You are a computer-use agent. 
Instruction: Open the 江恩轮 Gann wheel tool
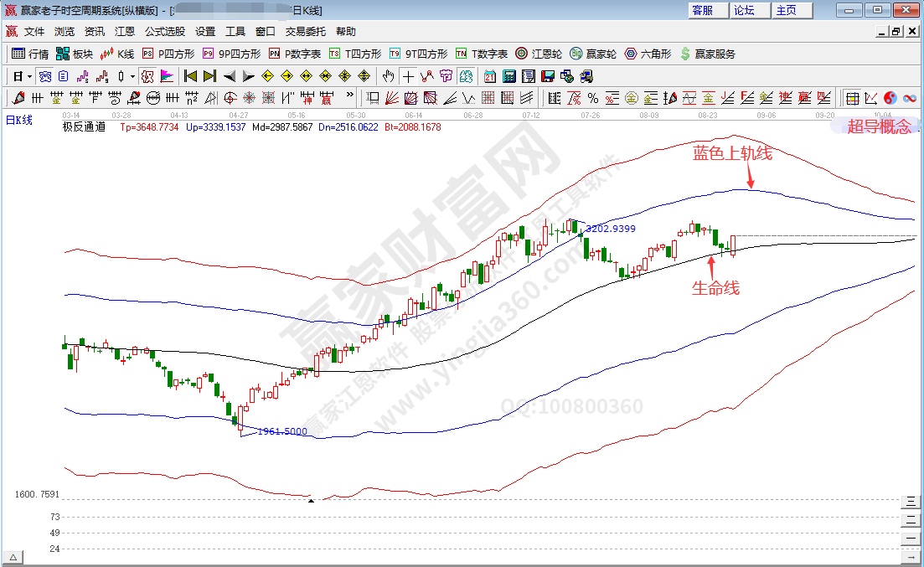(x=539, y=54)
